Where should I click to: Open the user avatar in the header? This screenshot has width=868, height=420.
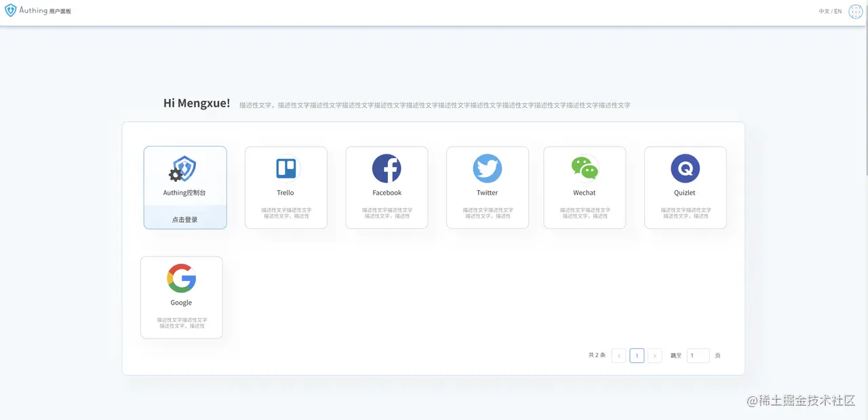[856, 11]
